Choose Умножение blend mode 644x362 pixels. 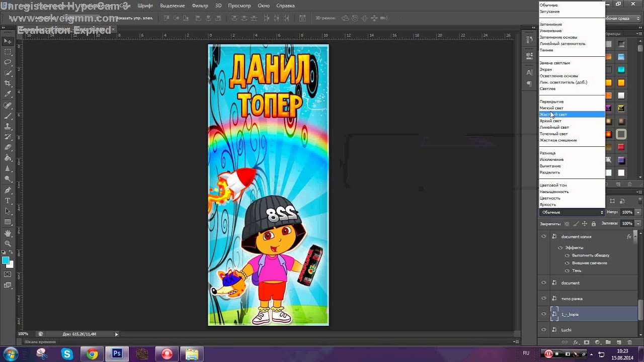point(572,31)
